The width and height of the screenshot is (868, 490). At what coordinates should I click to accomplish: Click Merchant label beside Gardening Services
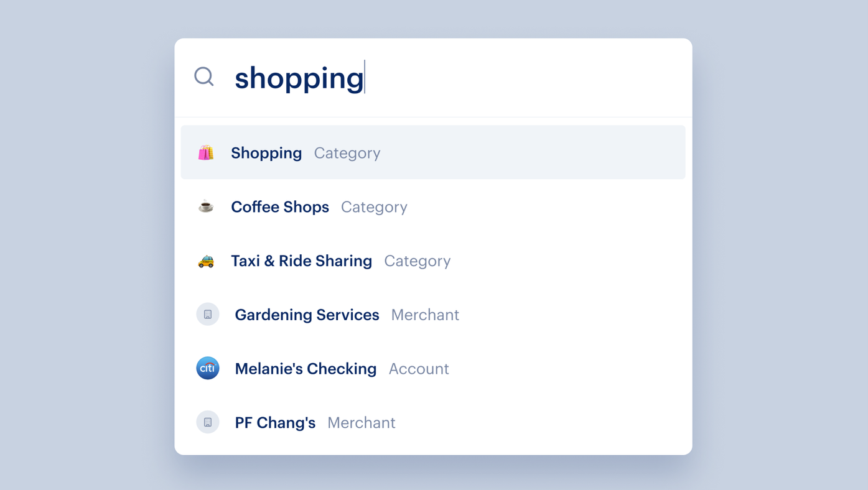pos(425,315)
